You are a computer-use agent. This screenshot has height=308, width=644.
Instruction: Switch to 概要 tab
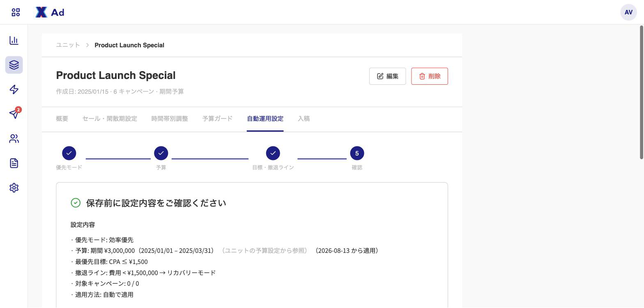pyautogui.click(x=62, y=119)
